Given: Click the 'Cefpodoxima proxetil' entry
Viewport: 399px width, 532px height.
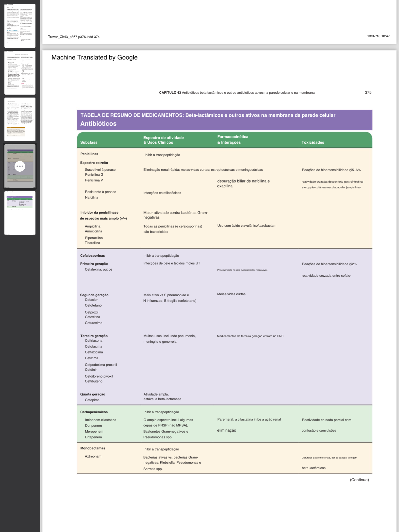Looking at the screenshot, I should (101, 365).
